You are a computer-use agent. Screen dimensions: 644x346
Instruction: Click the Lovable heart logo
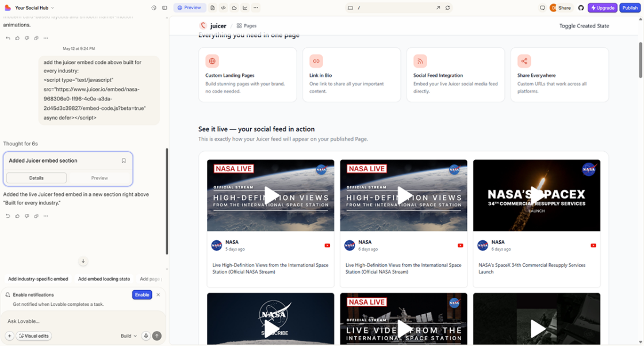(x=8, y=8)
